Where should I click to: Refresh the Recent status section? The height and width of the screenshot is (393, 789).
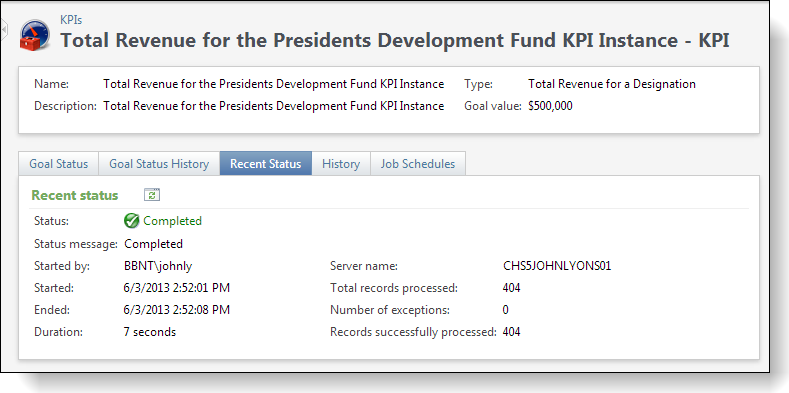(152, 195)
